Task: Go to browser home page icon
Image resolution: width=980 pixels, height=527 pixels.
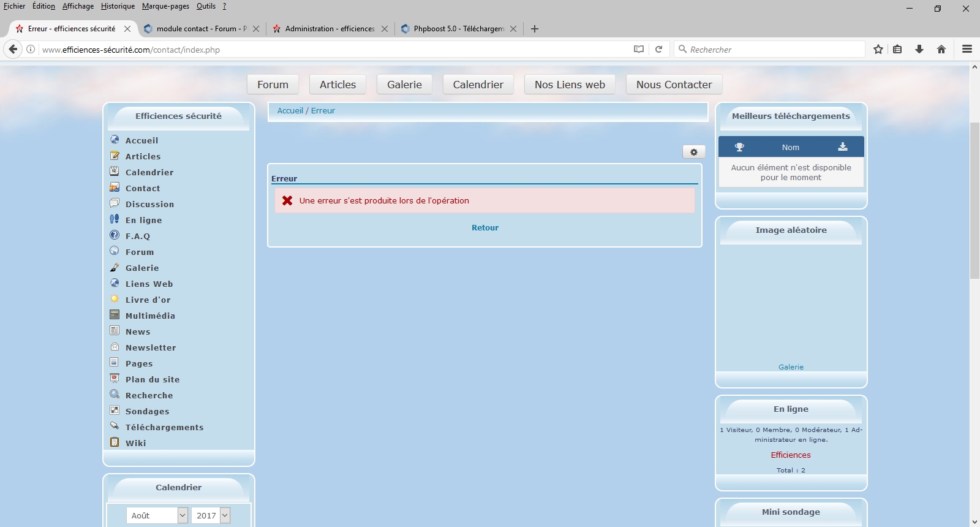Action: point(941,50)
